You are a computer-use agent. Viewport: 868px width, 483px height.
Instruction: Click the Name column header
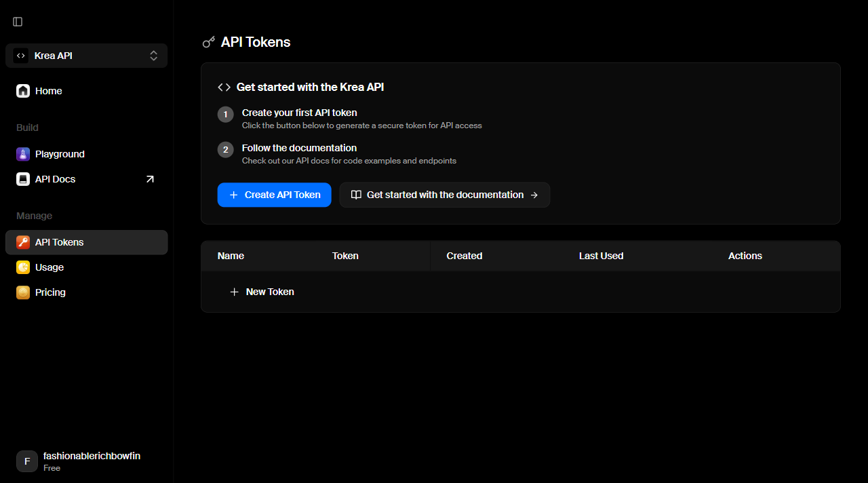pos(231,256)
